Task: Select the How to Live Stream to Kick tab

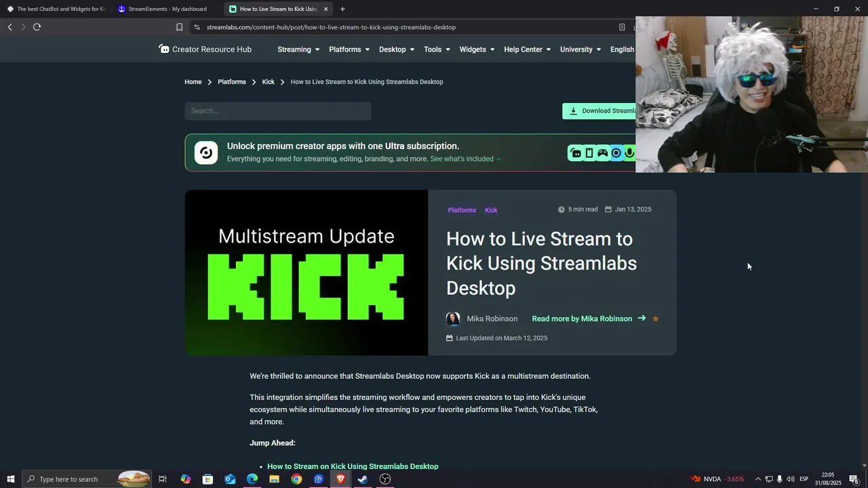Action: pos(278,9)
